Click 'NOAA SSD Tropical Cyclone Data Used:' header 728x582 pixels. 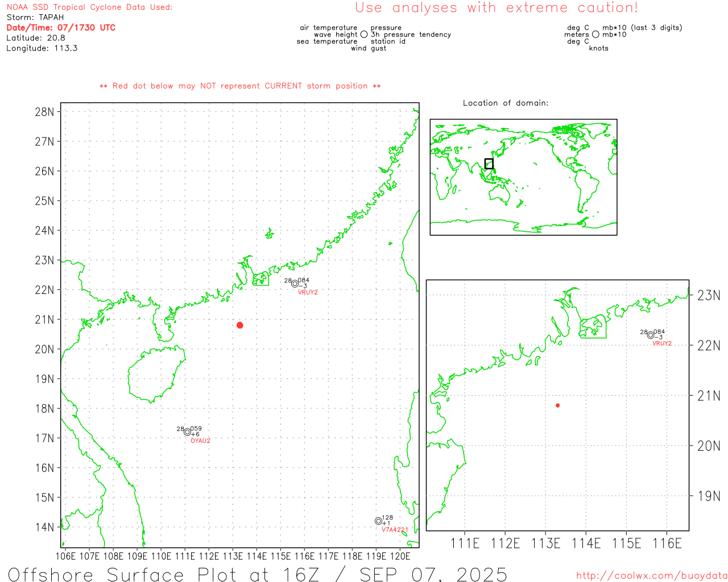click(89, 7)
